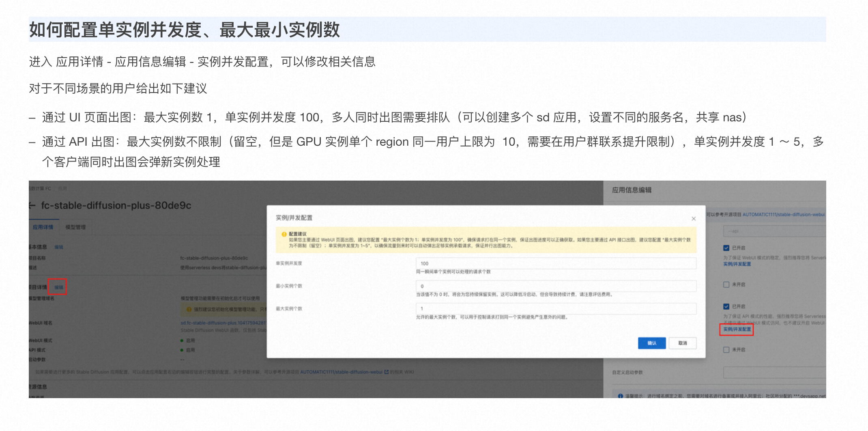Screen dimensions: 868x431
Task: Tick 未开启 checkbox just above 自定义启动参数
Action: pyautogui.click(x=726, y=349)
